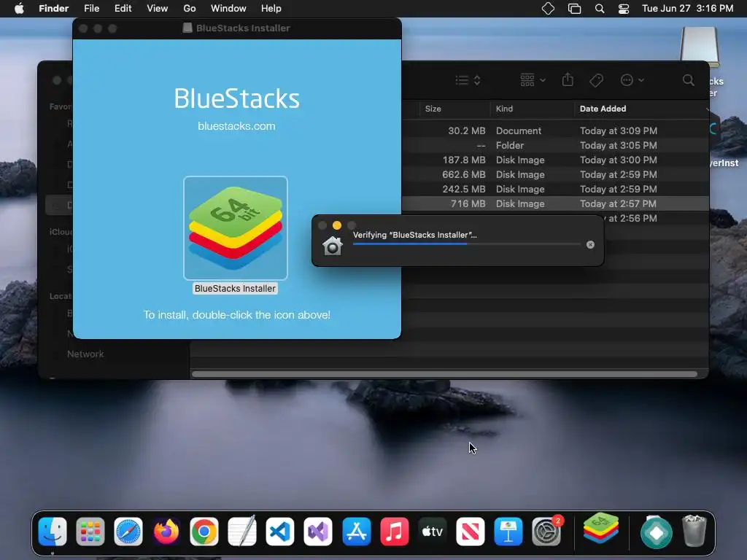Select Network in Finder sidebar
The height and width of the screenshot is (560, 747).
[85, 354]
